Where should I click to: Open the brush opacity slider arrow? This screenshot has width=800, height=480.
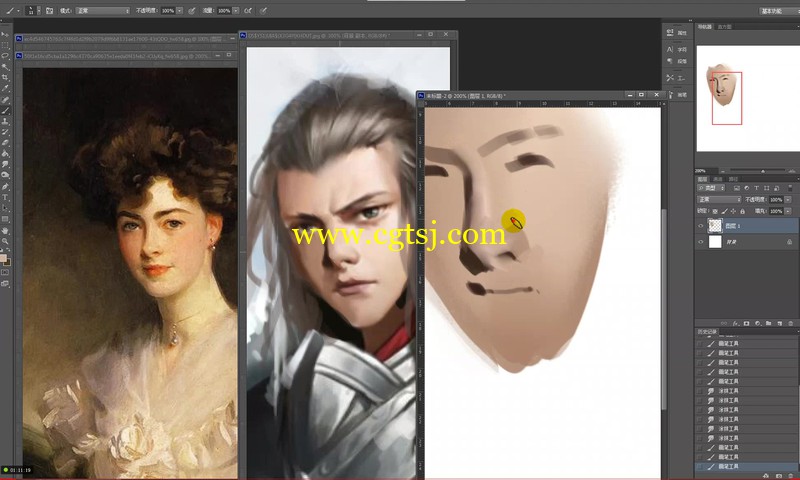(x=180, y=10)
